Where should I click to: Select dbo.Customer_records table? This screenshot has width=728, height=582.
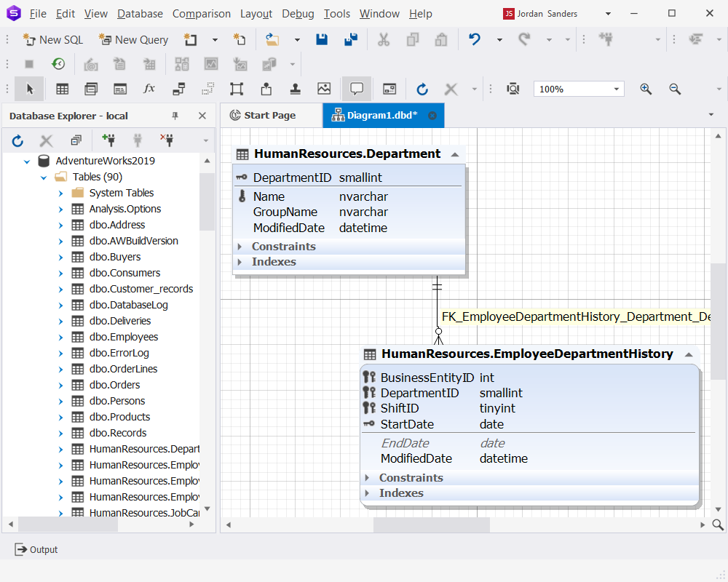pyautogui.click(x=141, y=289)
